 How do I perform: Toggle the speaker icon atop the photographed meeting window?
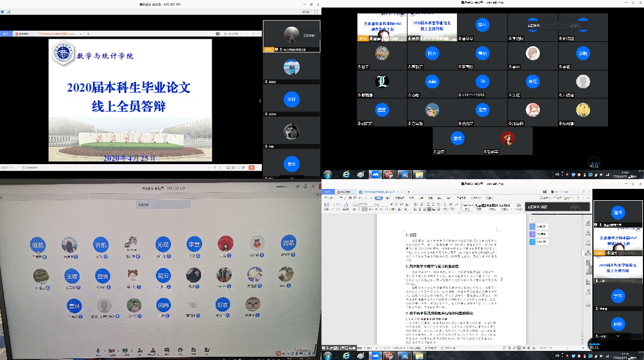point(297,187)
